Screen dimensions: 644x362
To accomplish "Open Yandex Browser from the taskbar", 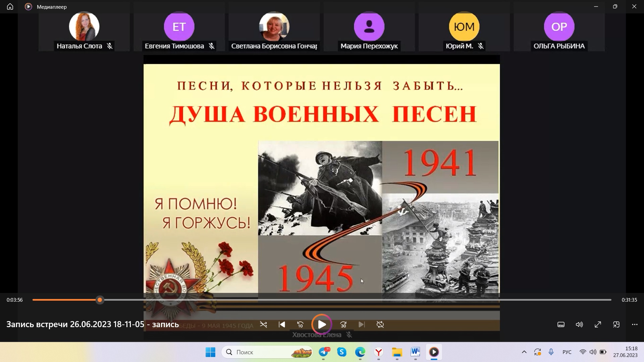I will [379, 352].
